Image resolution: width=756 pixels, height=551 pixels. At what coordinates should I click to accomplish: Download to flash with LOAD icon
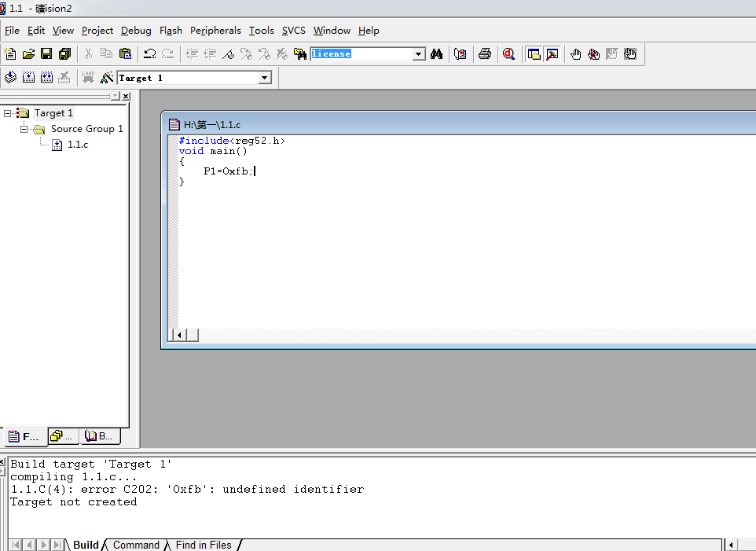click(88, 77)
